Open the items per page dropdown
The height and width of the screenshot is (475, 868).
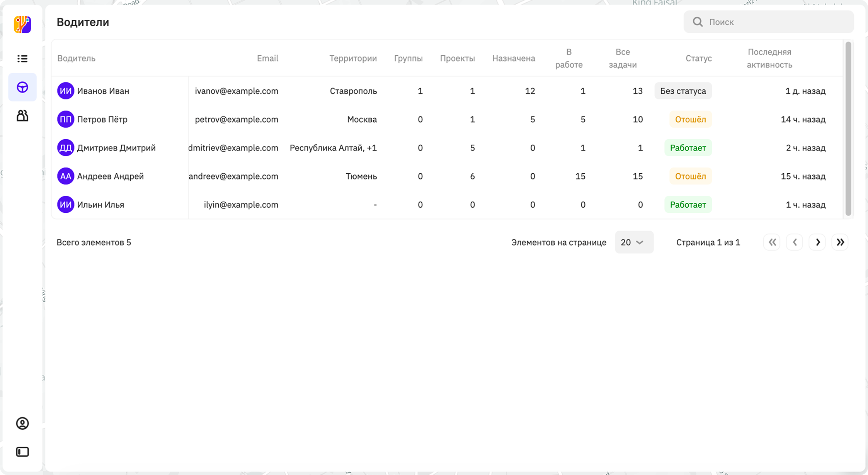pos(634,242)
